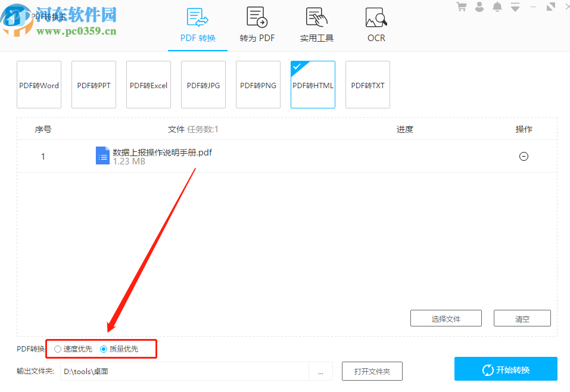
Task: Click the document icon beside 数据上报操作说明手册.pdf
Action: pos(102,155)
